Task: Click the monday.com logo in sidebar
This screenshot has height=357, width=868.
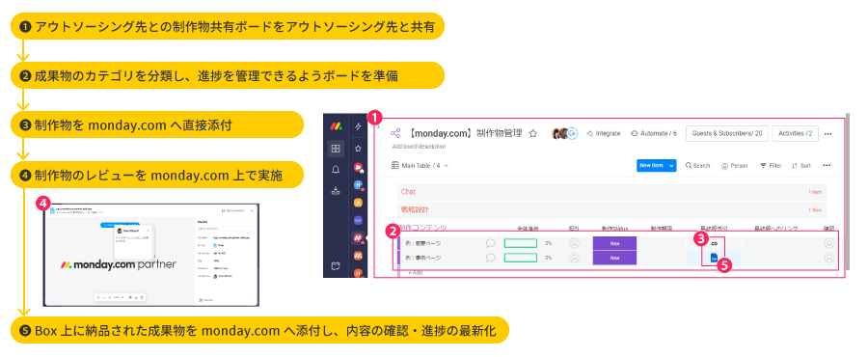Action: tap(336, 126)
